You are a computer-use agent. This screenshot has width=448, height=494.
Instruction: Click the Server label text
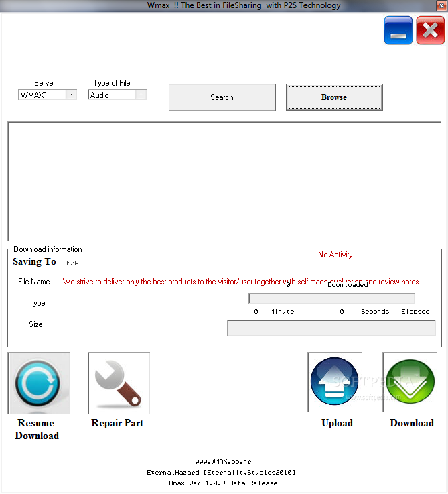pos(45,83)
